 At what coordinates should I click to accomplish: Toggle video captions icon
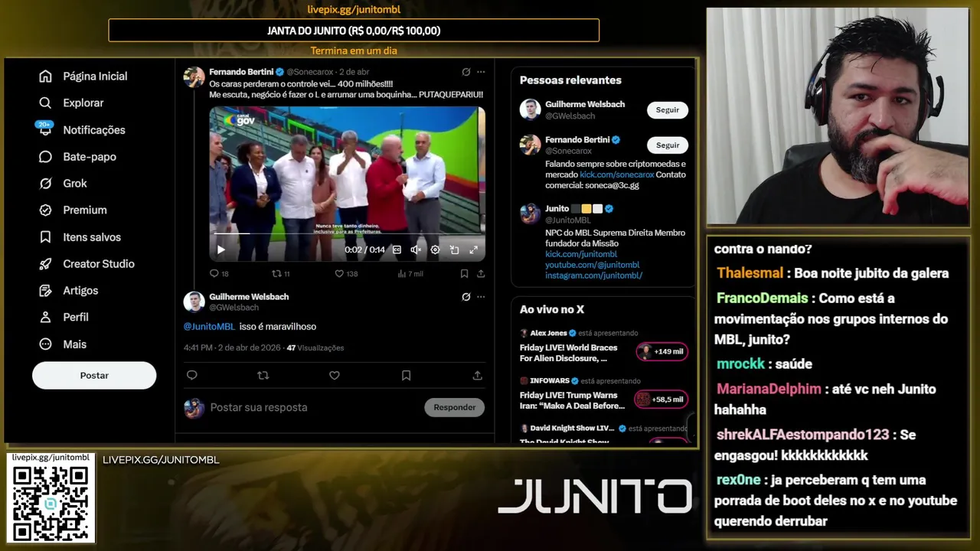point(397,249)
